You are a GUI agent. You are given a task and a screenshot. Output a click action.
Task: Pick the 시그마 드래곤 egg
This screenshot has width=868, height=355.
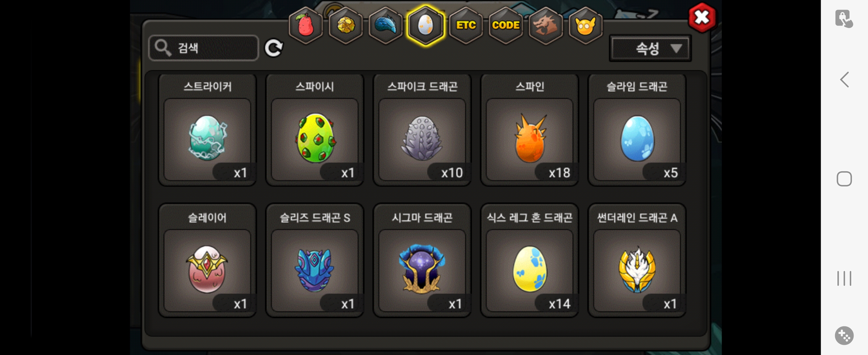click(x=422, y=260)
